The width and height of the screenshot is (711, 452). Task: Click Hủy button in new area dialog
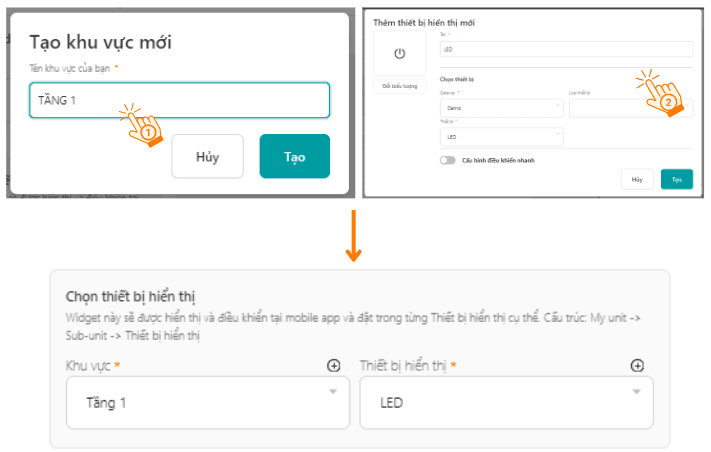click(x=207, y=156)
